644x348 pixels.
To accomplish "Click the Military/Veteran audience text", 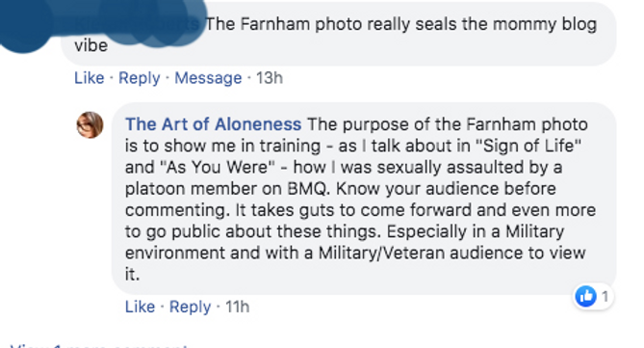I will coord(421,253).
